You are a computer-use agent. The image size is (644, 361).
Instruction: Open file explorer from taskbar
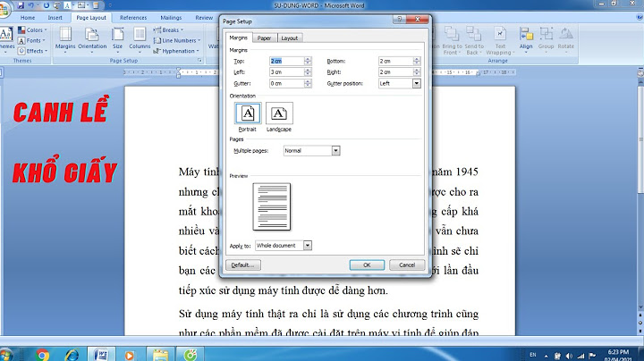pyautogui.click(x=160, y=355)
